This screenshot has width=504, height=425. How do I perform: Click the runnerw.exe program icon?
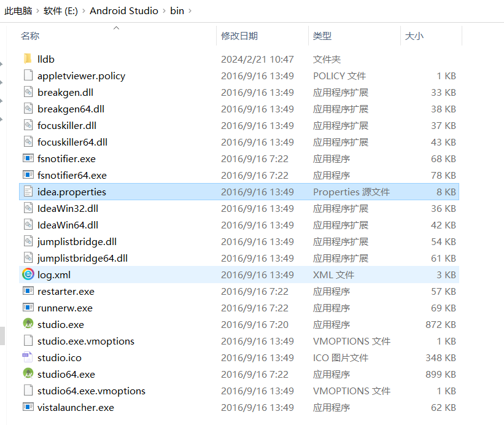[x=28, y=308]
